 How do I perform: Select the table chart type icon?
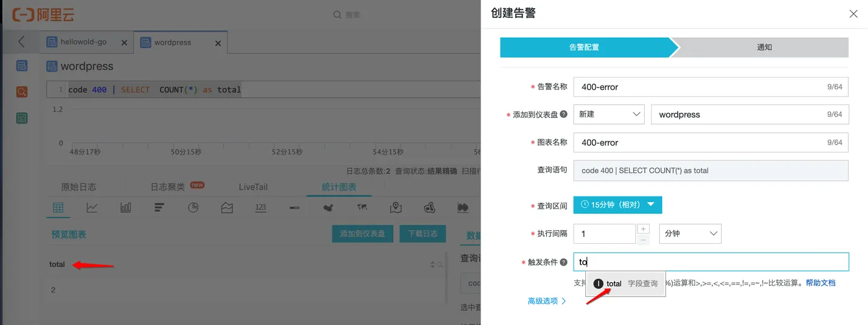(x=58, y=208)
